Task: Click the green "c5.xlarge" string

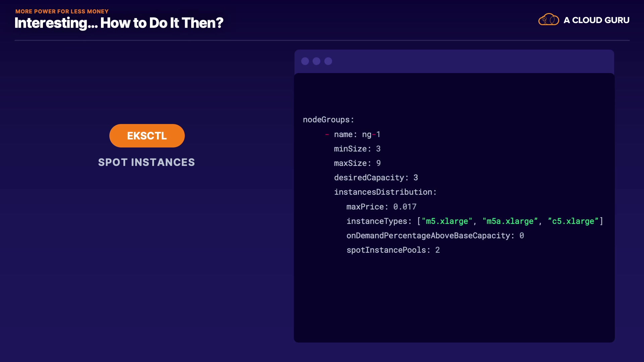Action: click(573, 221)
